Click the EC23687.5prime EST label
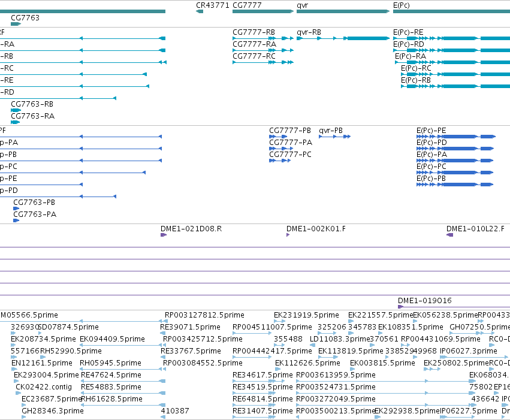The height and width of the screenshot is (420, 510). [x=52, y=399]
